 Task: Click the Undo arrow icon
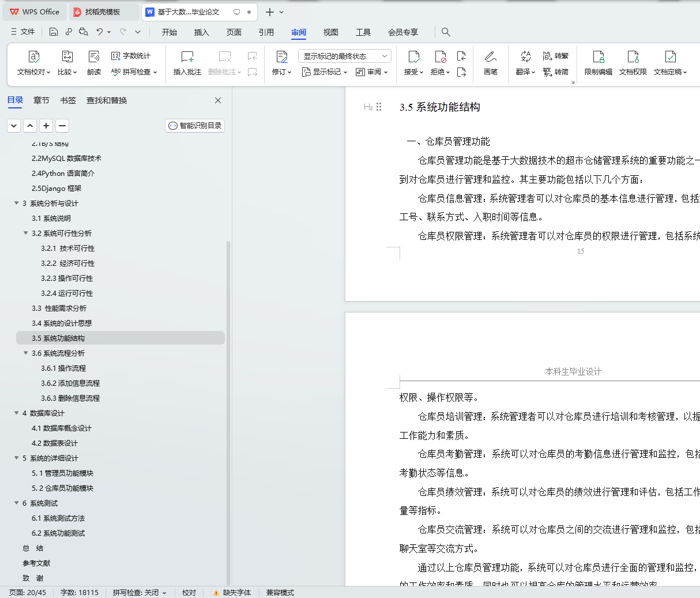click(100, 32)
